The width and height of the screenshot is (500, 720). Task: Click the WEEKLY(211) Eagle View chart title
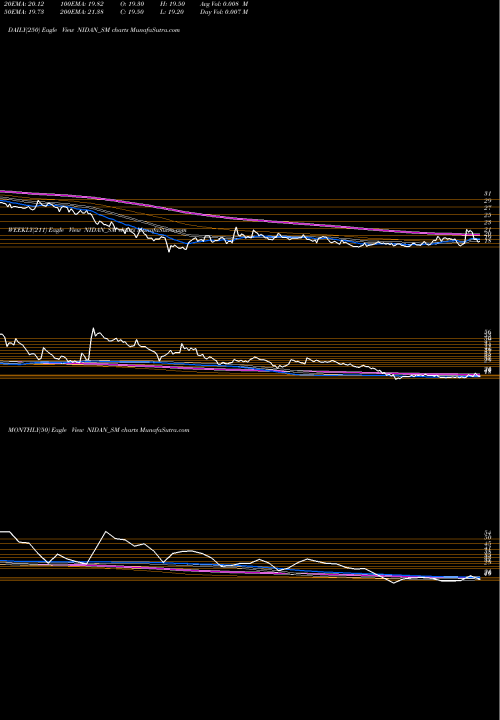point(97,230)
